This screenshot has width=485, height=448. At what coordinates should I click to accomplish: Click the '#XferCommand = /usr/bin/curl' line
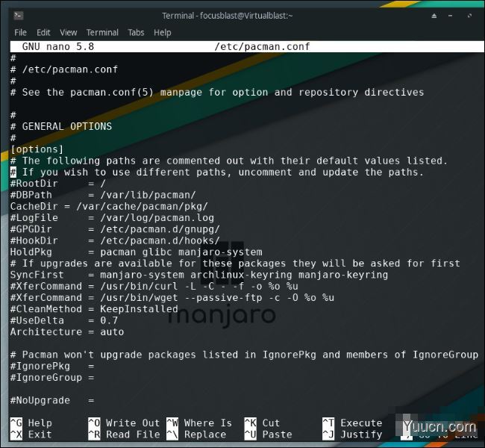click(154, 287)
